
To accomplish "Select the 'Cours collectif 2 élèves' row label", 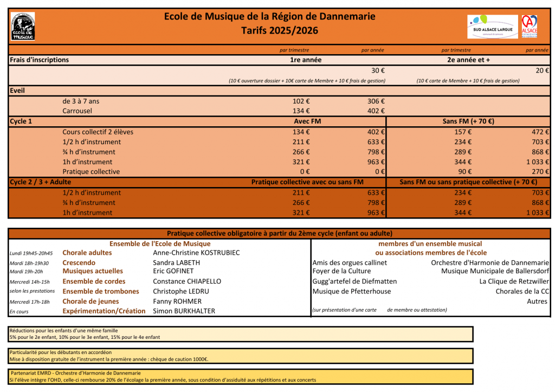I will tap(98, 132).
